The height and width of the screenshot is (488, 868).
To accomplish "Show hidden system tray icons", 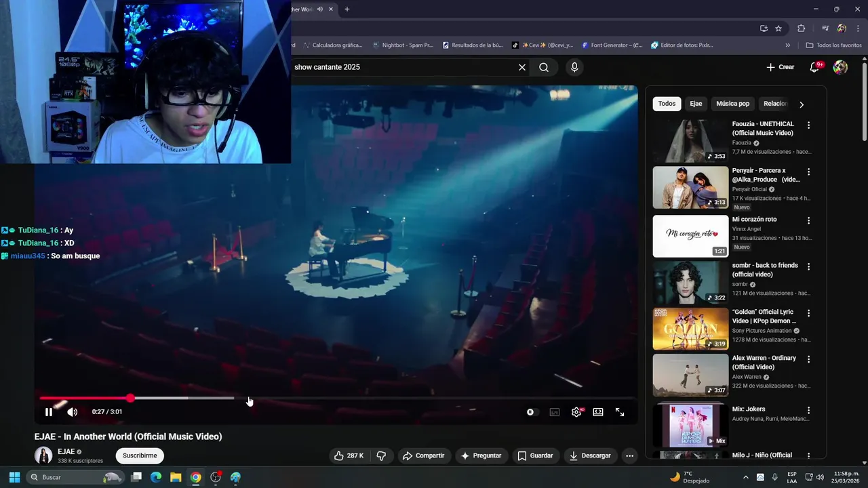I will click(747, 477).
